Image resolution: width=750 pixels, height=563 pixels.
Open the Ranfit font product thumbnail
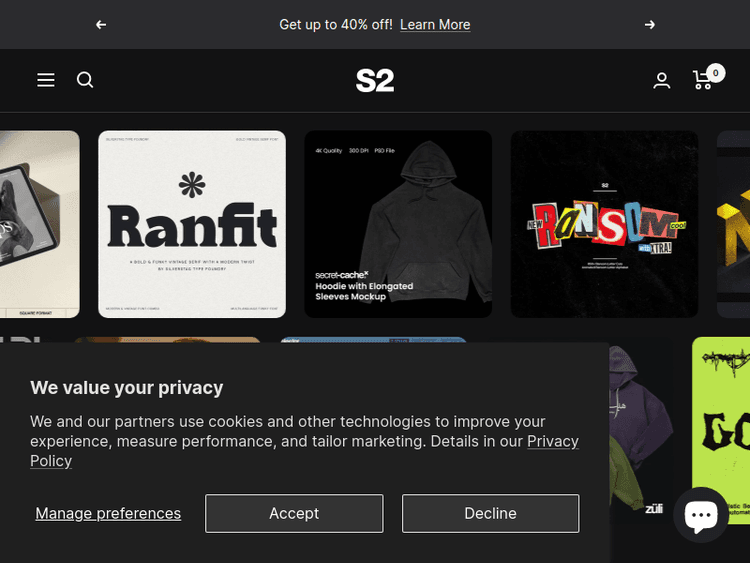[192, 224]
